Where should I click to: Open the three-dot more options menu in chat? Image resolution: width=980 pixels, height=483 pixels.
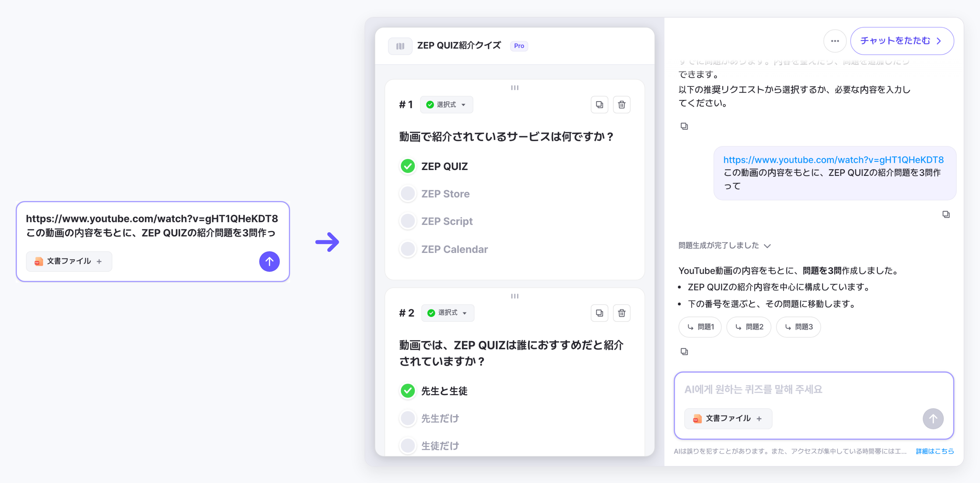(x=835, y=41)
